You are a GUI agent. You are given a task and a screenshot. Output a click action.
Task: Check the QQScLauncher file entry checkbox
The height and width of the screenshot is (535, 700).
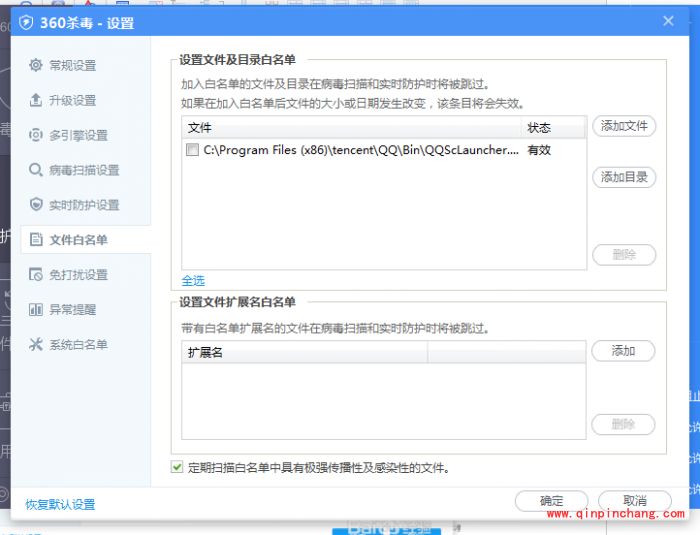point(192,151)
